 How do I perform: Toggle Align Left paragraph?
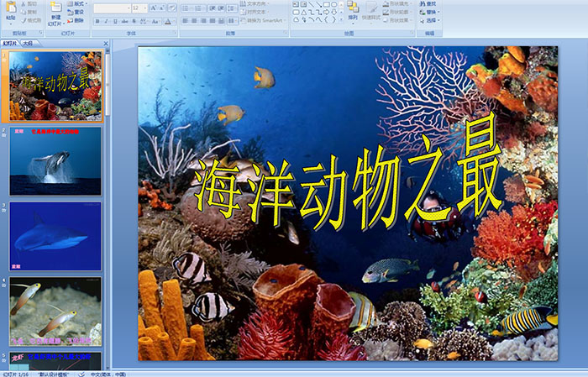(186, 21)
